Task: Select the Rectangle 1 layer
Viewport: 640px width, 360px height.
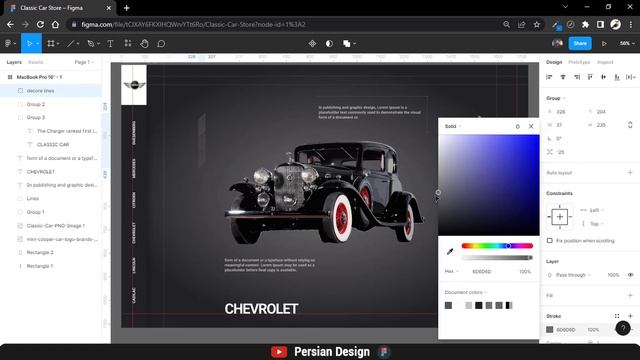Action: click(40, 266)
